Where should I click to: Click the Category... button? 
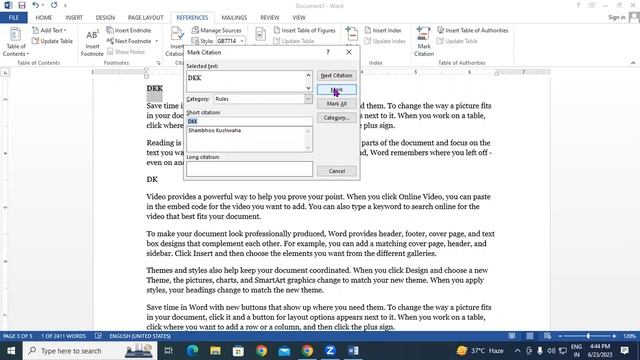click(336, 118)
